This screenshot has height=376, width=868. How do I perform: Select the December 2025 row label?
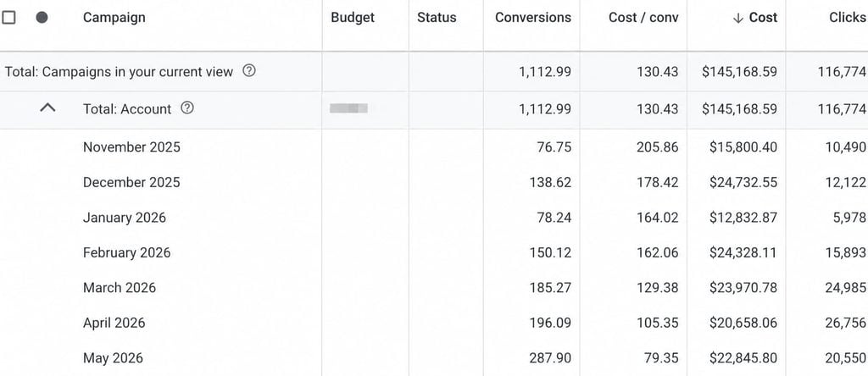coord(131,182)
